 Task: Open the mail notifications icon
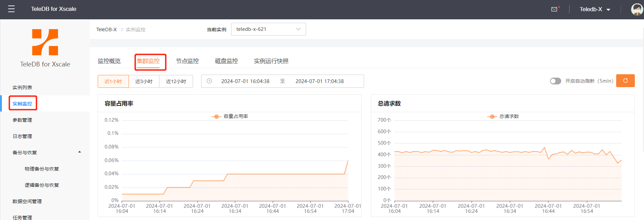(554, 9)
